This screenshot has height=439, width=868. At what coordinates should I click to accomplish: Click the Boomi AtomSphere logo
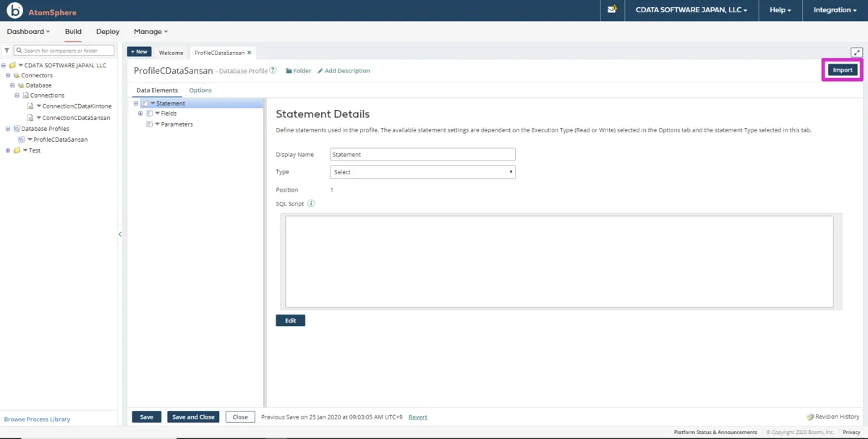point(14,11)
